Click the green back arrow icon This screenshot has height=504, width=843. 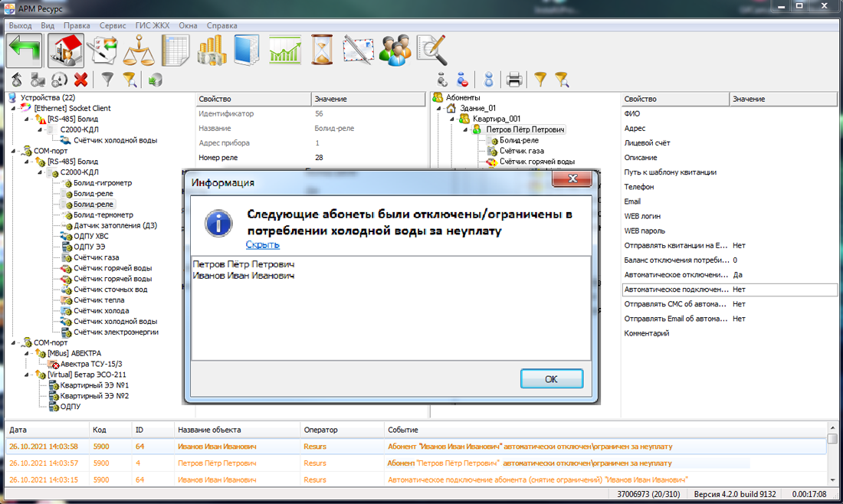click(24, 51)
